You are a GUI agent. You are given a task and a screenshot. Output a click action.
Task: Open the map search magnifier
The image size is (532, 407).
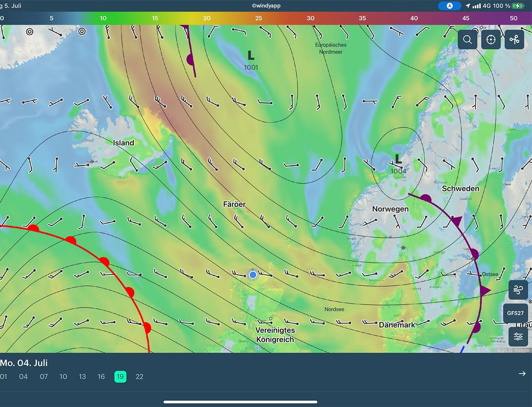pyautogui.click(x=468, y=40)
